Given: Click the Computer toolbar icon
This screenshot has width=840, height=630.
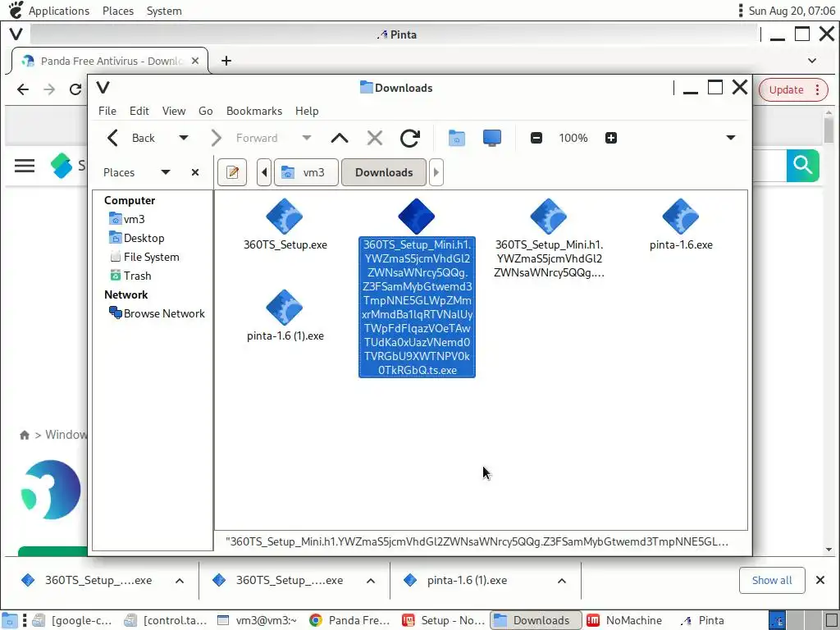Looking at the screenshot, I should click(492, 138).
